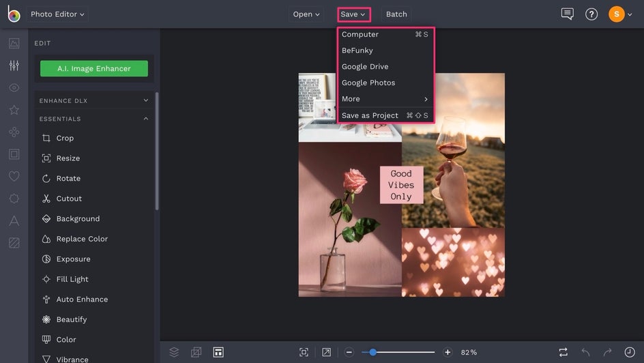Save to Computer
This screenshot has width=644, height=363.
pos(385,35)
